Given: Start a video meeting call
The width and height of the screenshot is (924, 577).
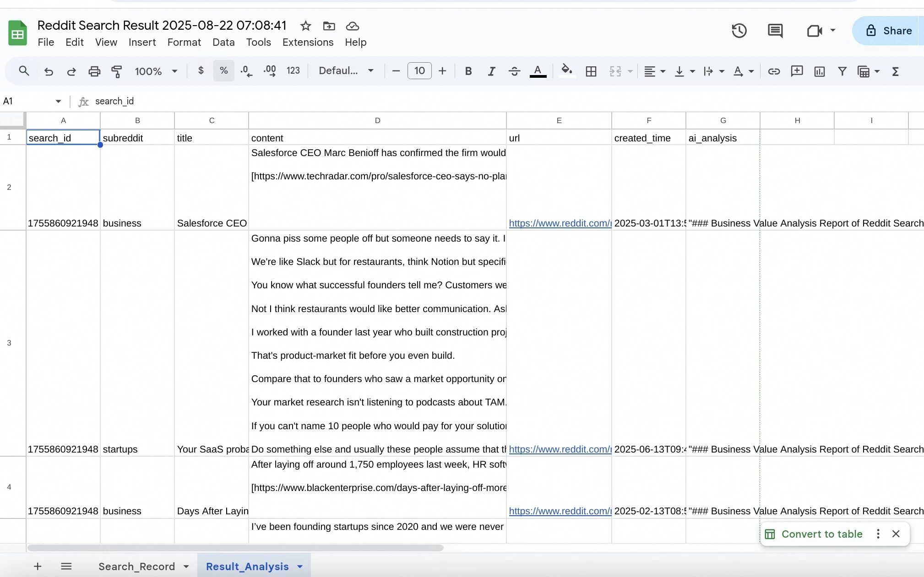Looking at the screenshot, I should (815, 31).
